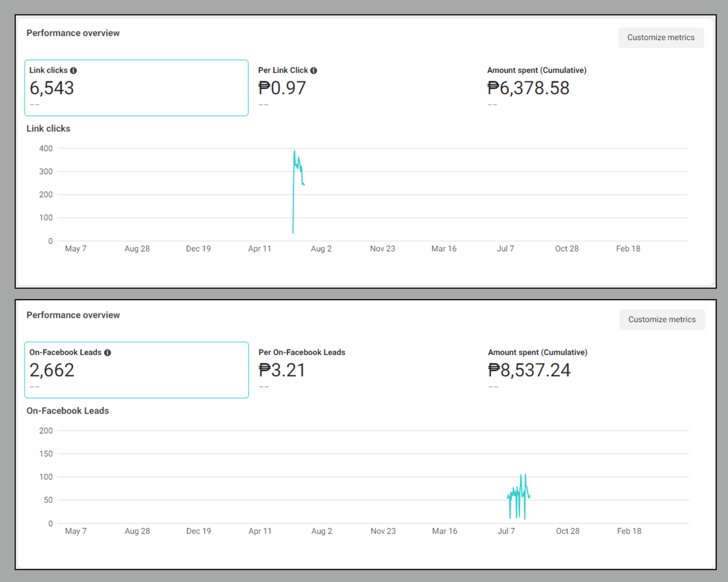Select the Link clicks card showing 6,543
Image resolution: width=728 pixels, height=582 pixels.
(136, 88)
